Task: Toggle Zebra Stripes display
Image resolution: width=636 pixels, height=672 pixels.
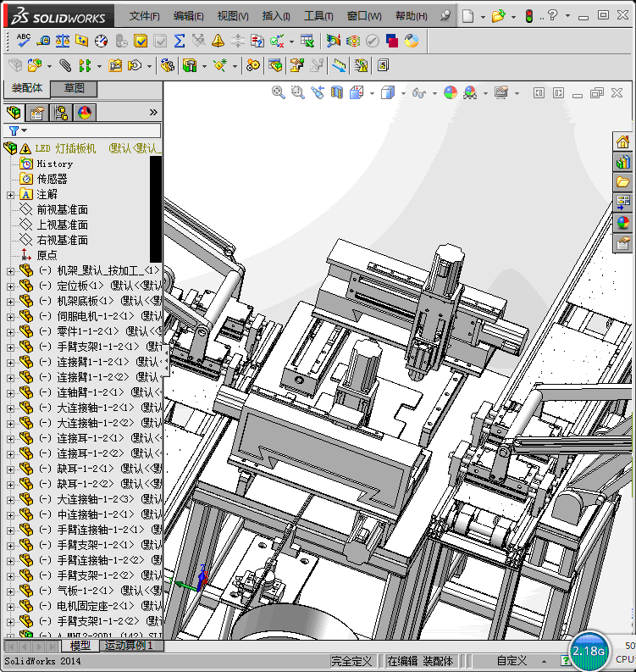Action: point(353,41)
